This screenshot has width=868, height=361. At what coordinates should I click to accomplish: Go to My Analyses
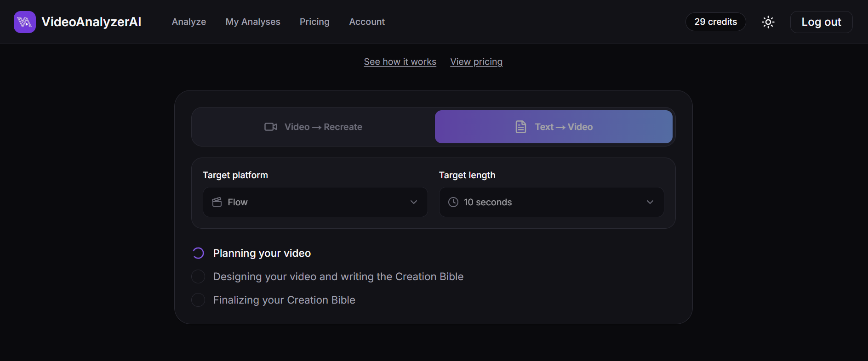tap(253, 22)
